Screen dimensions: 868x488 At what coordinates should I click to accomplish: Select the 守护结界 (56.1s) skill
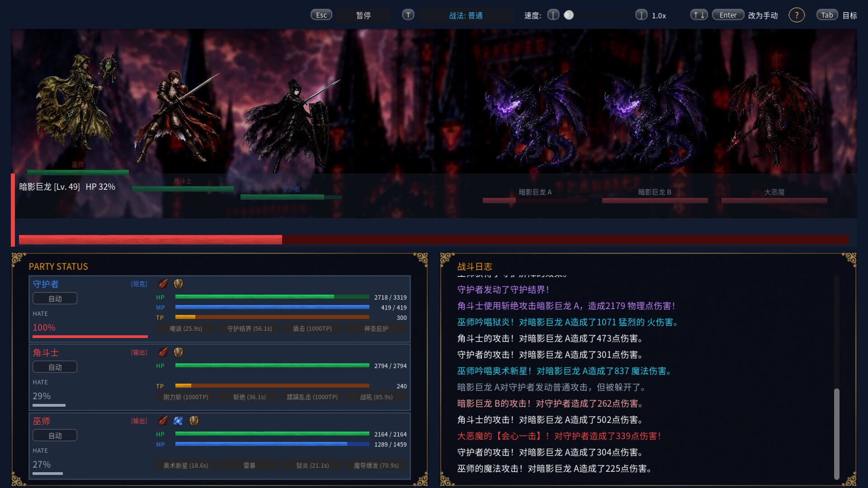click(250, 328)
